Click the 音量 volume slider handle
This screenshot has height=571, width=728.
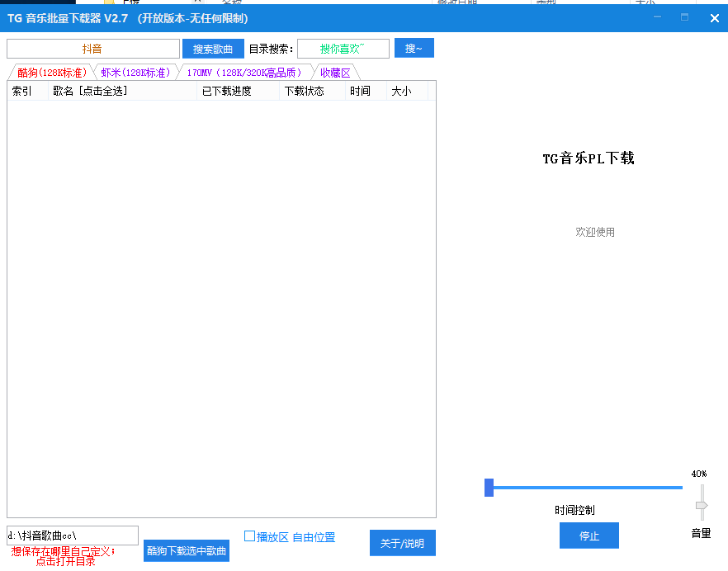(x=702, y=505)
